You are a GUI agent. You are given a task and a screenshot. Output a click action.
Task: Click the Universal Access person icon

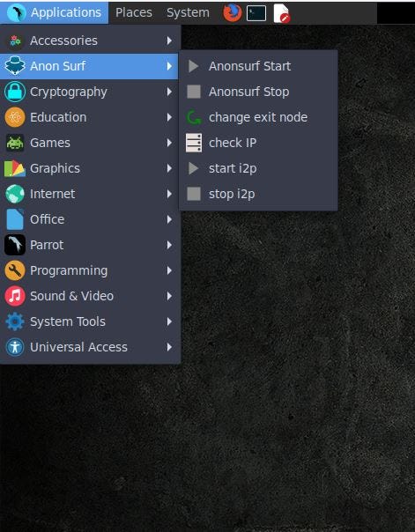pyautogui.click(x=15, y=347)
